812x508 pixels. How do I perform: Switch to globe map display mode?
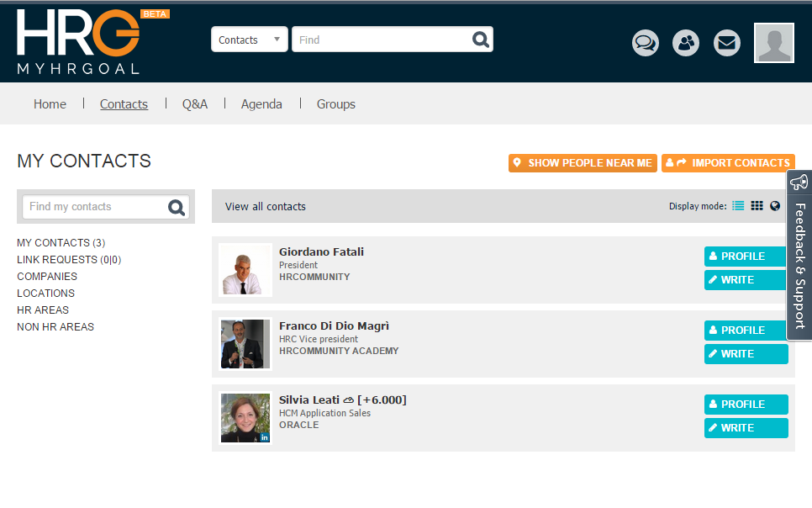click(775, 206)
